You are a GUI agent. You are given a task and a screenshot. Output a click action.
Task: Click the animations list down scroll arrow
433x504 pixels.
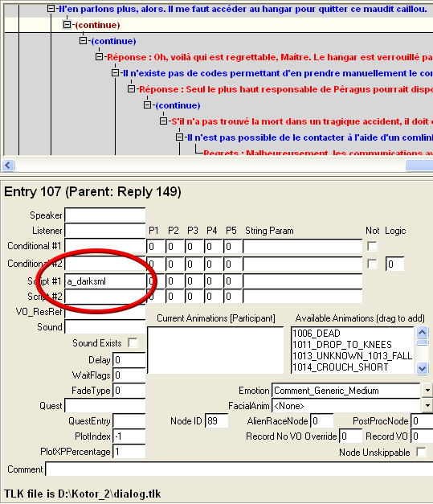[422, 368]
